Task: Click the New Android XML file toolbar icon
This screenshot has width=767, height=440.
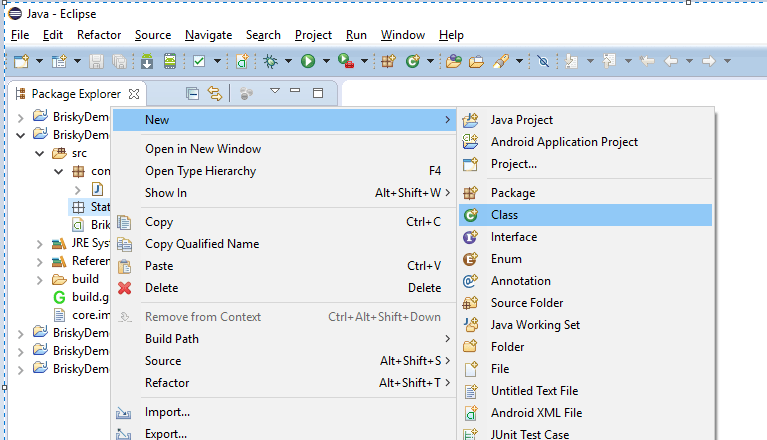Action: click(242, 61)
